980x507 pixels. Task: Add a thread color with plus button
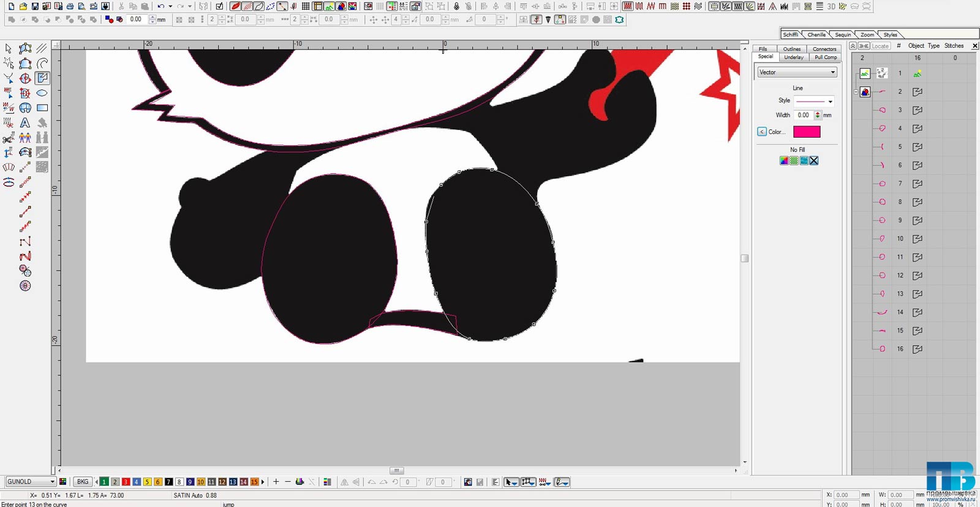pos(276,482)
